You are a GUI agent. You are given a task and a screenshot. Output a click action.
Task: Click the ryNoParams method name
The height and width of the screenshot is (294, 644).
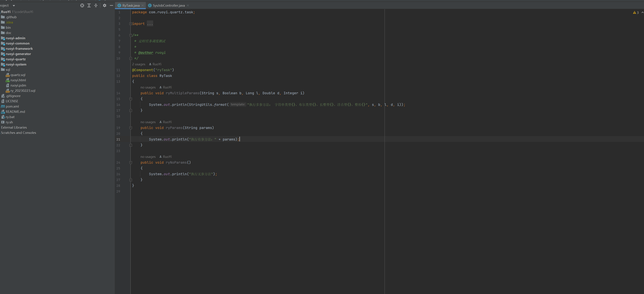[x=176, y=162]
